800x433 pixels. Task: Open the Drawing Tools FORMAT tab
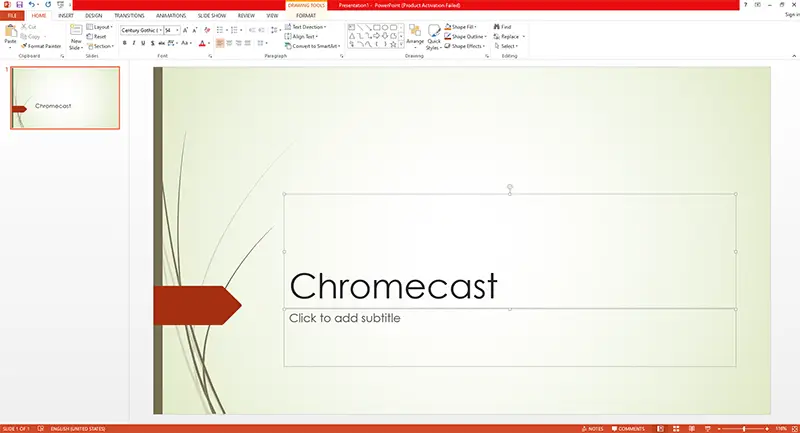click(306, 16)
